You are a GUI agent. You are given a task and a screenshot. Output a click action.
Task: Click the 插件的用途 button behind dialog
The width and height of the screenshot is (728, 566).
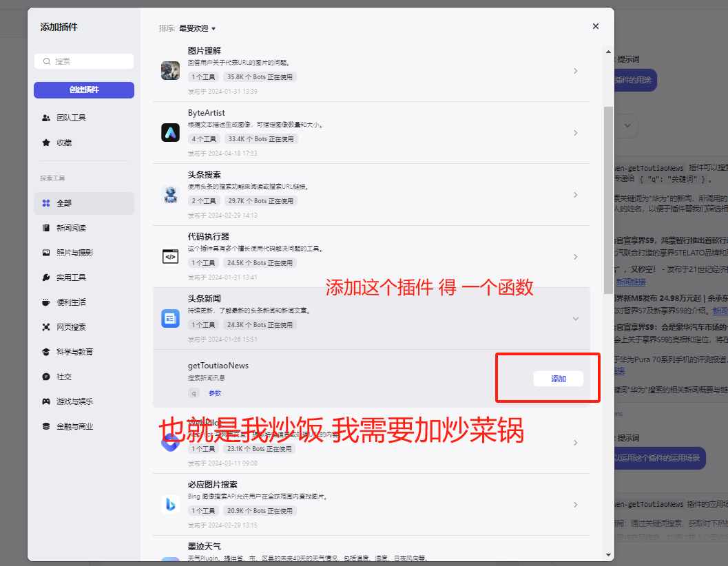pos(635,80)
